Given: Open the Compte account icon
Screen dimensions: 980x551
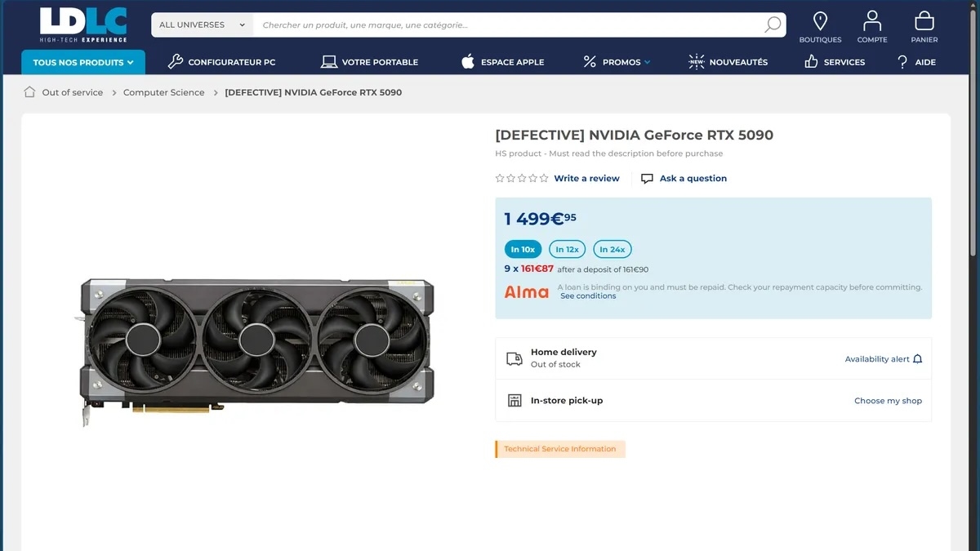Looking at the screenshot, I should (x=872, y=20).
